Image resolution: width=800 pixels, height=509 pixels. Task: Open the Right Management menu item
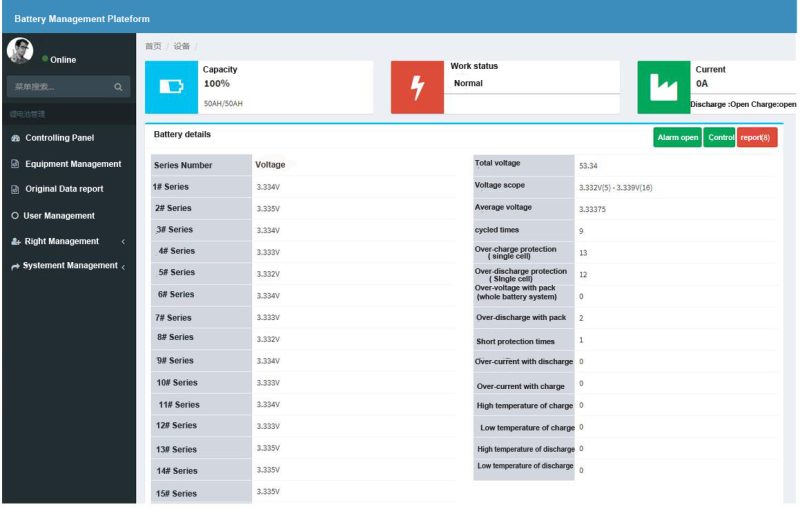[x=61, y=241]
